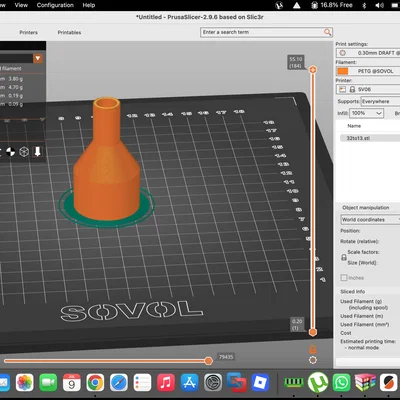Open App Store in dock
The height and width of the screenshot is (400, 400).
[x=189, y=383]
